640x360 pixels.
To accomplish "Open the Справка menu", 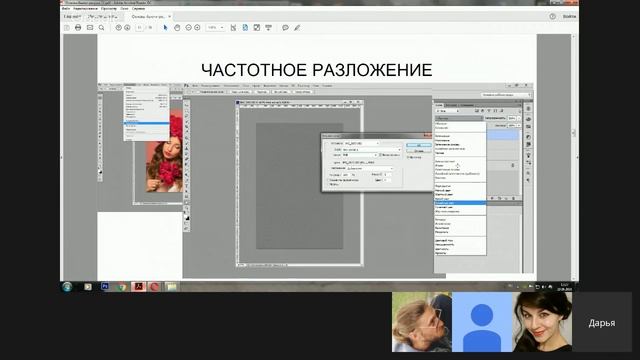I will (139, 8).
